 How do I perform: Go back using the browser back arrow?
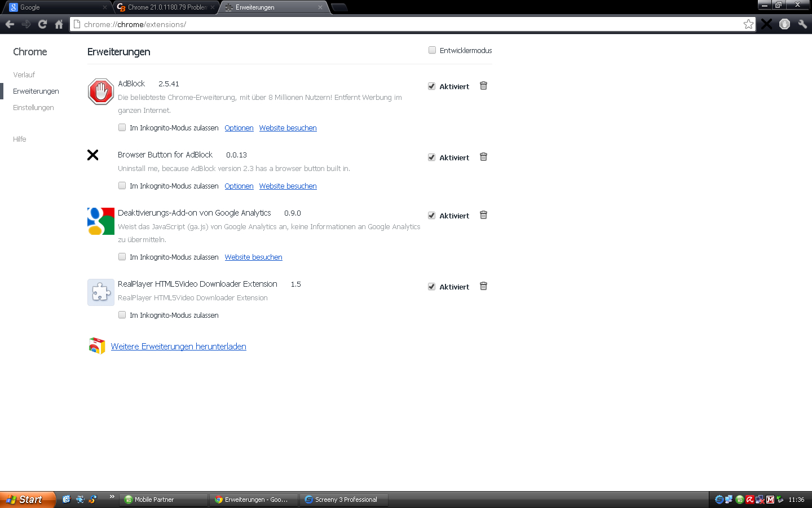tap(10, 24)
